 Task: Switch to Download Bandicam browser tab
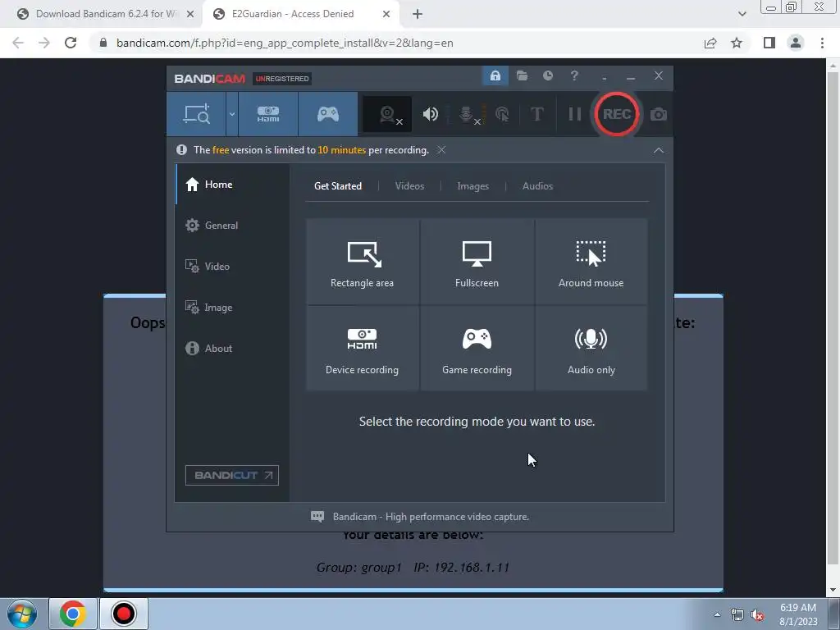tap(105, 14)
